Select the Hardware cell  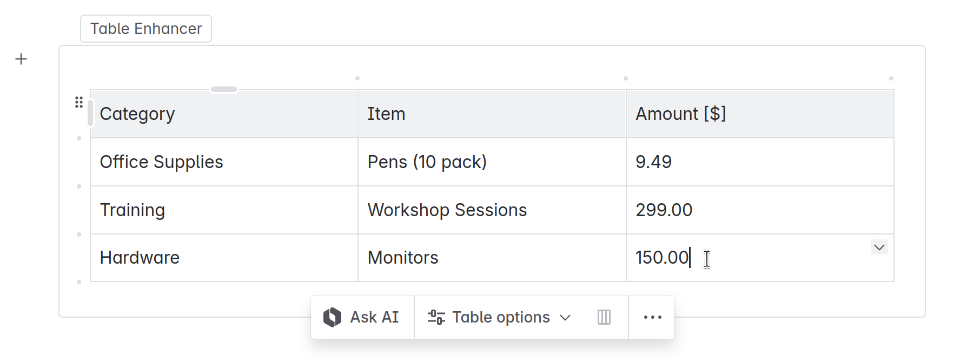224,258
